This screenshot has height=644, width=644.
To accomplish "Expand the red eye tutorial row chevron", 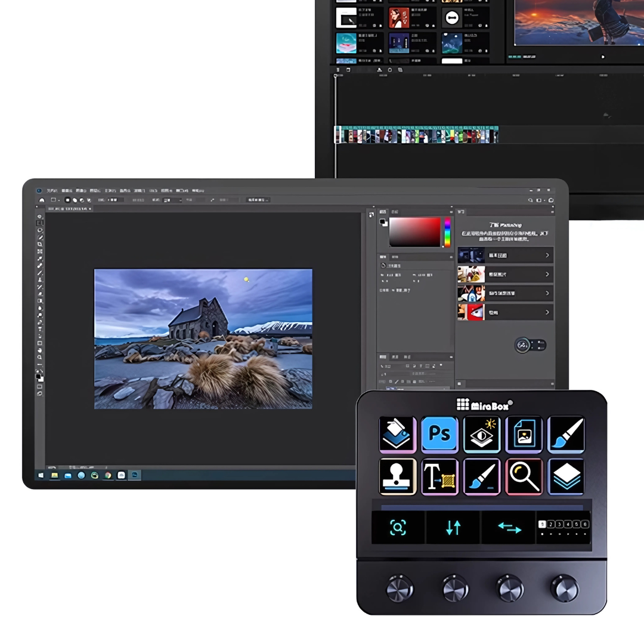I will tap(547, 312).
